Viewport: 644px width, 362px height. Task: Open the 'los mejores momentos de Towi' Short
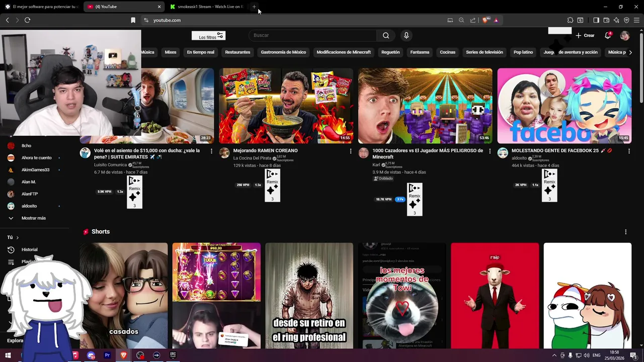pyautogui.click(x=402, y=296)
